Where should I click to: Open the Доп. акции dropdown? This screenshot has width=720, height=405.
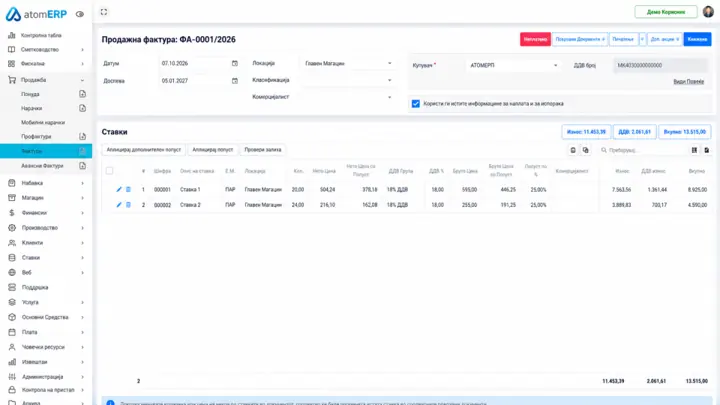(x=664, y=39)
